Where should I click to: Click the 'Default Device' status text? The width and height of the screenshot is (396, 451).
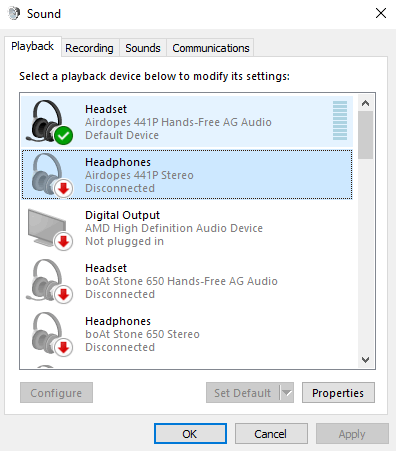coord(122,135)
